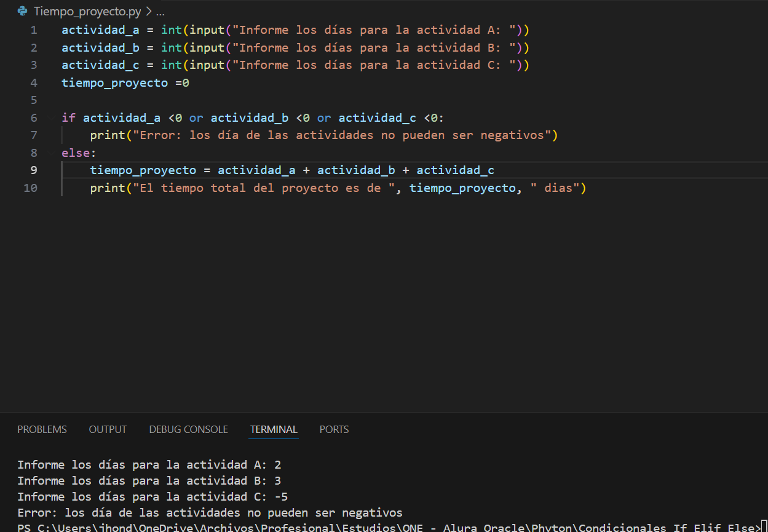The width and height of the screenshot is (768, 532).
Task: Click line number 1 in the gutter
Action: pos(33,30)
